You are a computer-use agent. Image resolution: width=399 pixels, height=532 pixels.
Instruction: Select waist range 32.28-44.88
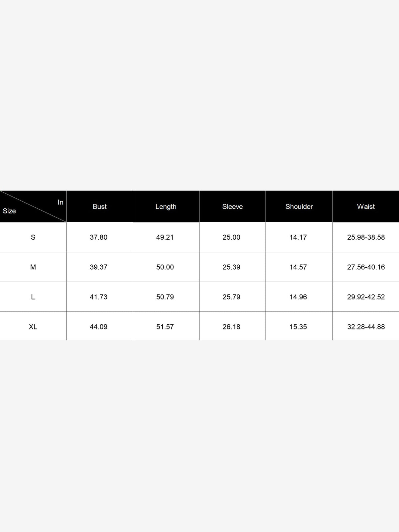pyautogui.click(x=366, y=327)
